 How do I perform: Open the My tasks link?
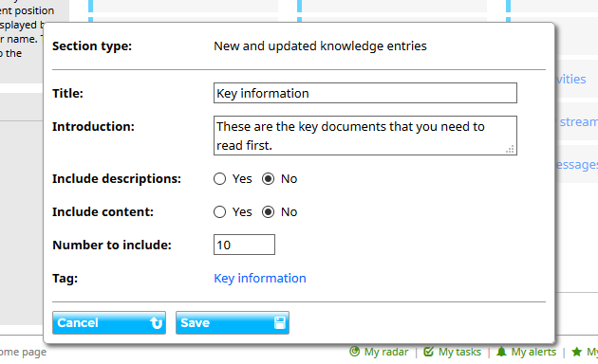(460, 352)
